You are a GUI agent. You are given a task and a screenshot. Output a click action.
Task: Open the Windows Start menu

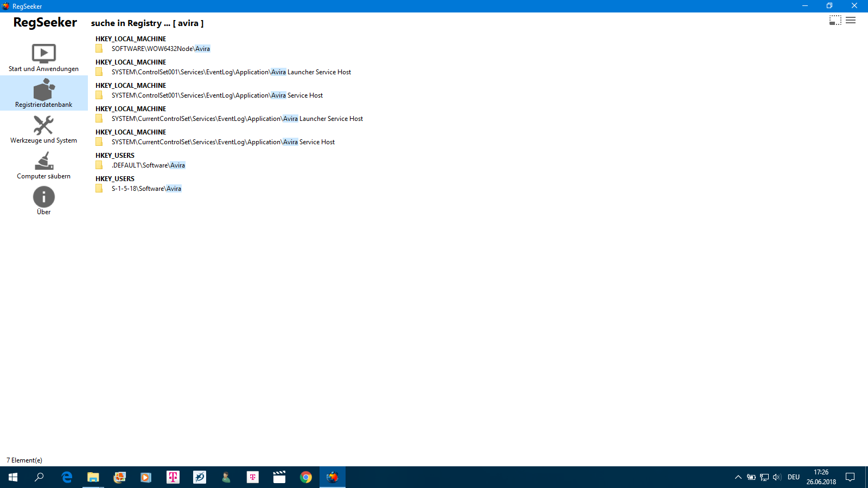coord(13,477)
